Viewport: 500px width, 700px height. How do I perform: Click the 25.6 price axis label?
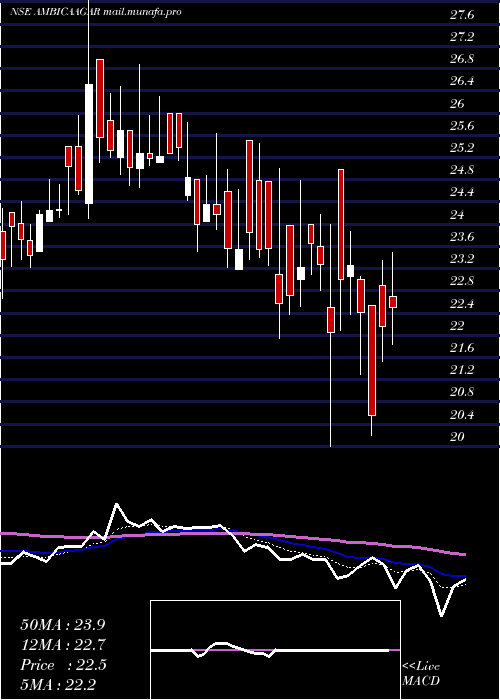(462, 126)
